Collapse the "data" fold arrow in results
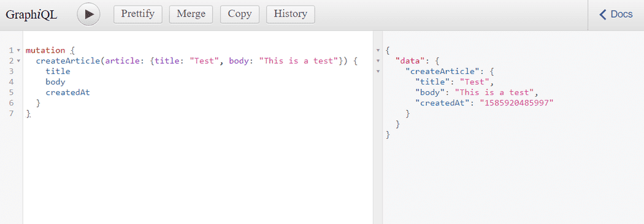 point(378,61)
